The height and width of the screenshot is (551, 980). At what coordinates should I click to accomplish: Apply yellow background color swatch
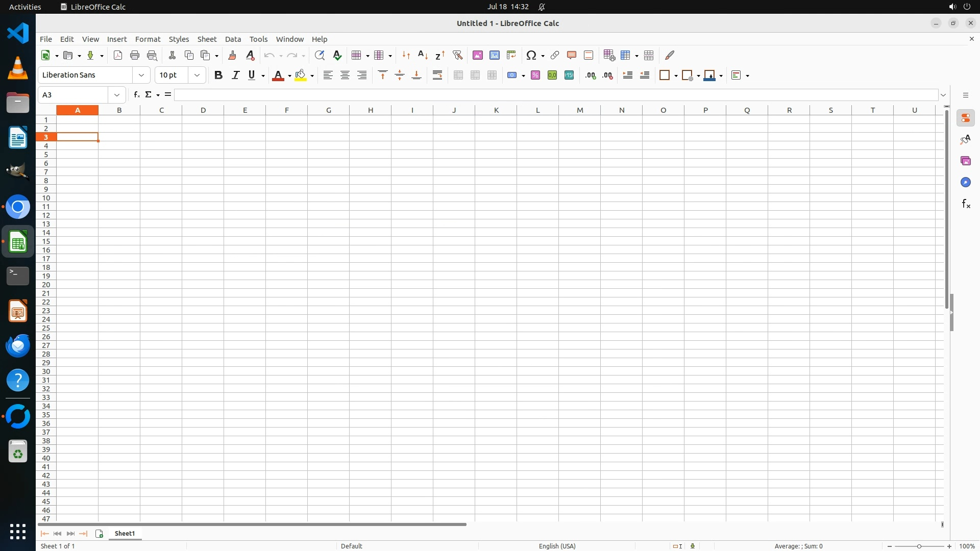pos(301,75)
